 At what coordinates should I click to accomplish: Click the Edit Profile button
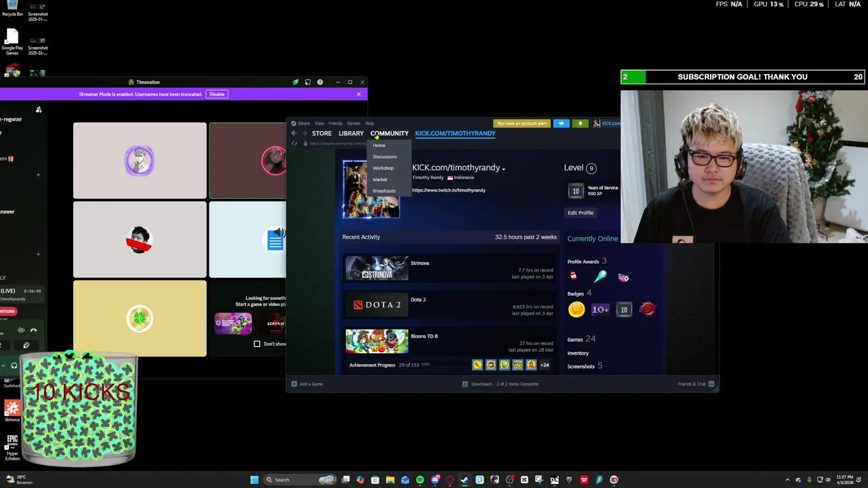pyautogui.click(x=580, y=213)
